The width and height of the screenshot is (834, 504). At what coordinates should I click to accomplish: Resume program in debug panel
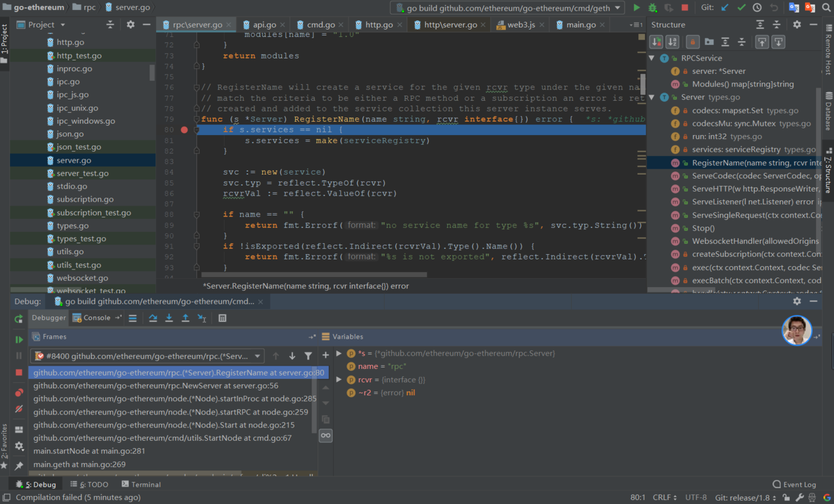pos(19,339)
